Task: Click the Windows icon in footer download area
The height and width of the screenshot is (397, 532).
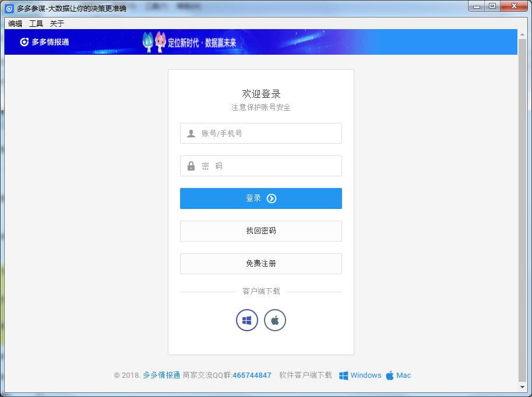Action: [x=343, y=375]
